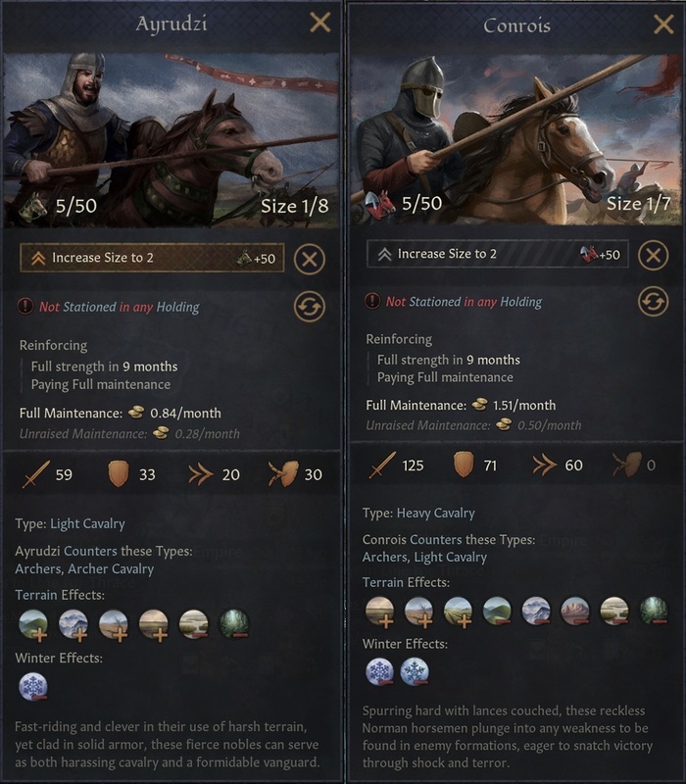Click the Ayrudzi disband regiment X circle icon
The image size is (686, 784).
(x=309, y=259)
